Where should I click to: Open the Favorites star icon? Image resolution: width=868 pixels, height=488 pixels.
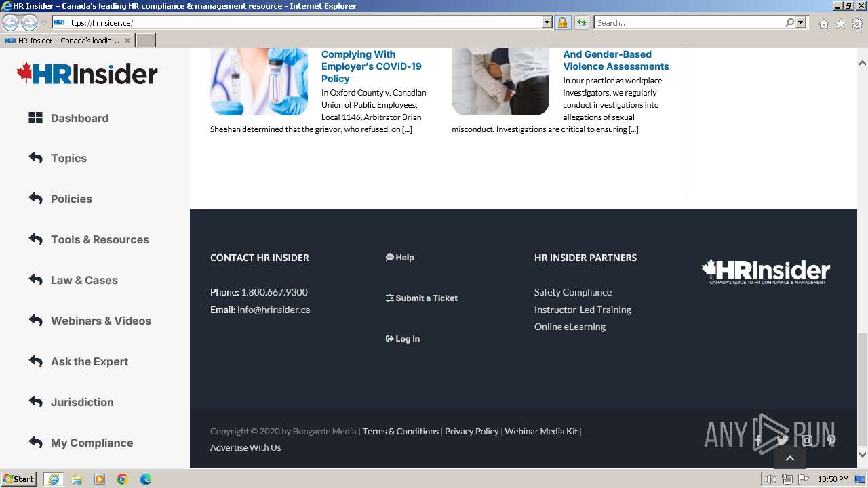840,24
